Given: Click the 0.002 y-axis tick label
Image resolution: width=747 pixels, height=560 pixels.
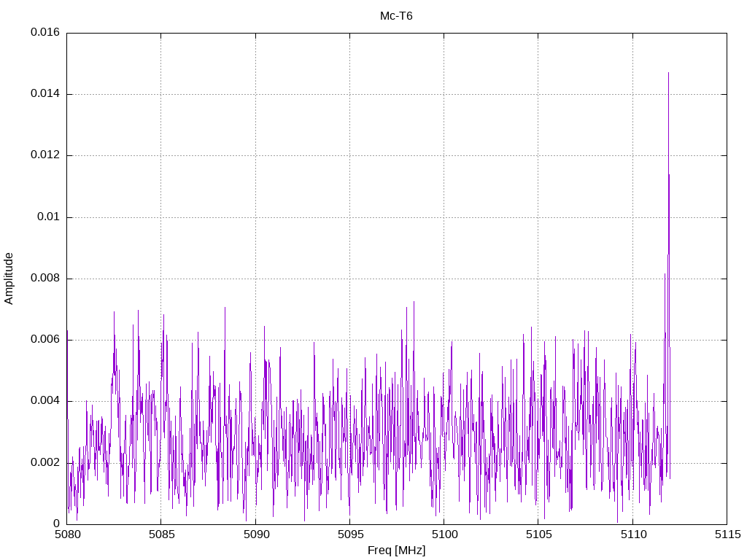Looking at the screenshot, I should (44, 462).
